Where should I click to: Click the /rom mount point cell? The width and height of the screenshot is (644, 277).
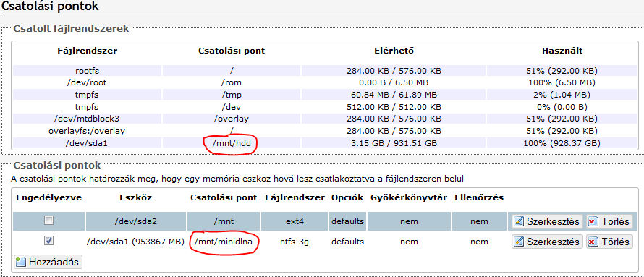pyautogui.click(x=232, y=82)
